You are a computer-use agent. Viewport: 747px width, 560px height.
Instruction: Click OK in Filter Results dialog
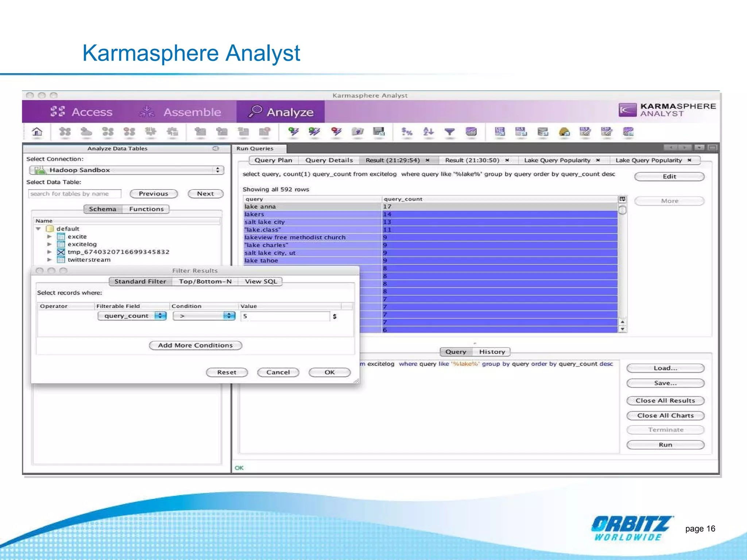[330, 373]
